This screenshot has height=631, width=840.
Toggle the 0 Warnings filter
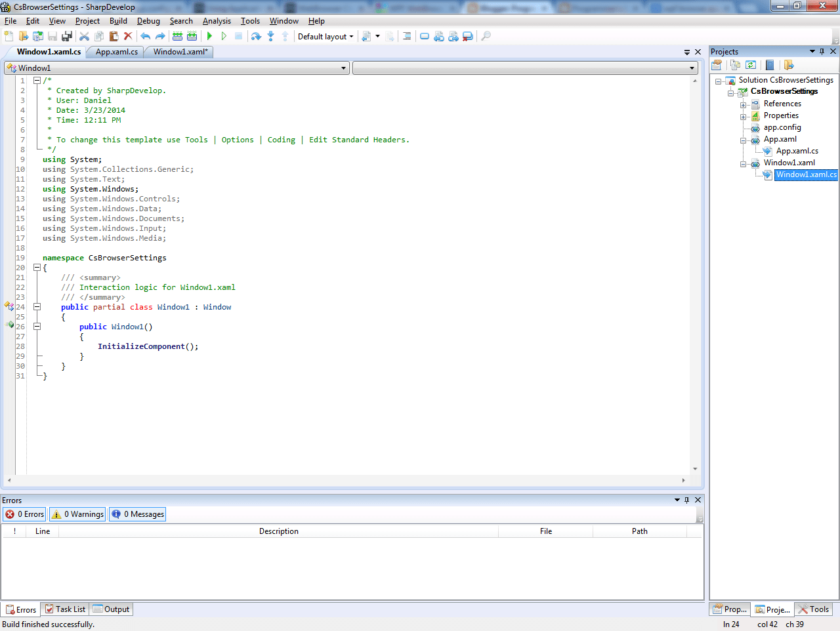click(x=77, y=514)
